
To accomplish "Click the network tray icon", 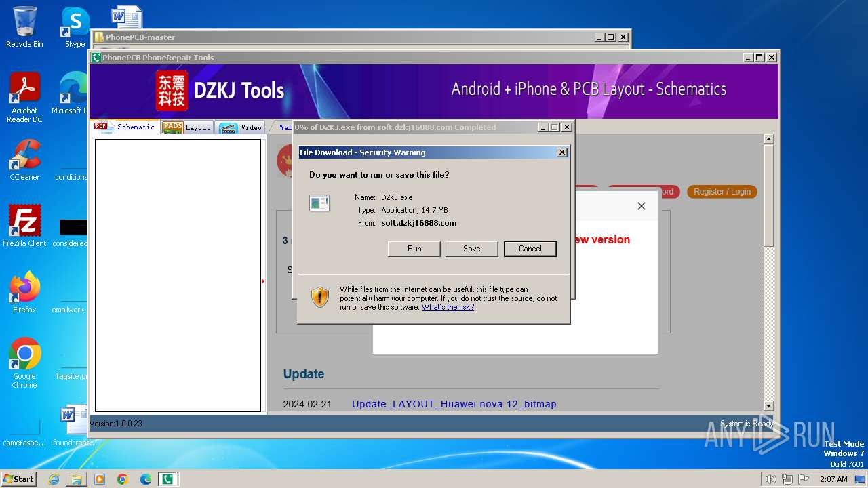I will 787,479.
